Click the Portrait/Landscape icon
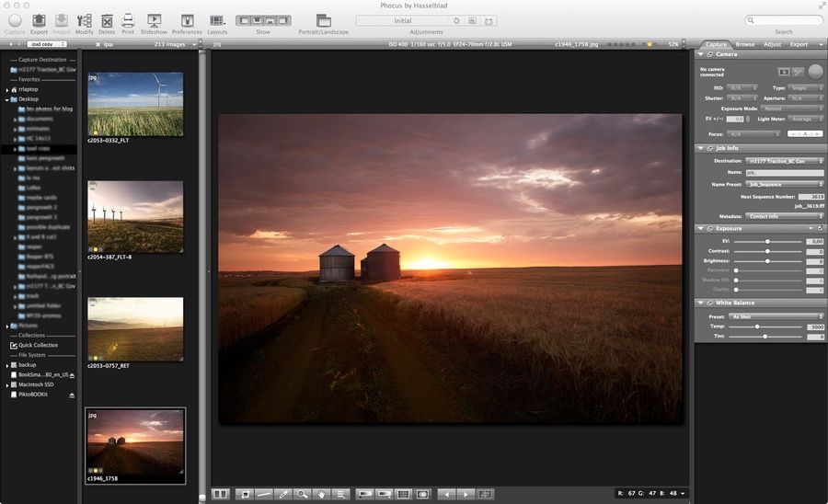Viewport: 828px width, 504px height. coord(323,20)
